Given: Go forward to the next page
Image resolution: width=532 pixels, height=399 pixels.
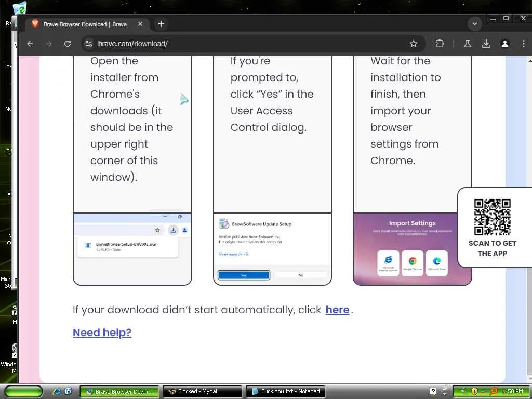Looking at the screenshot, I should (x=49, y=44).
